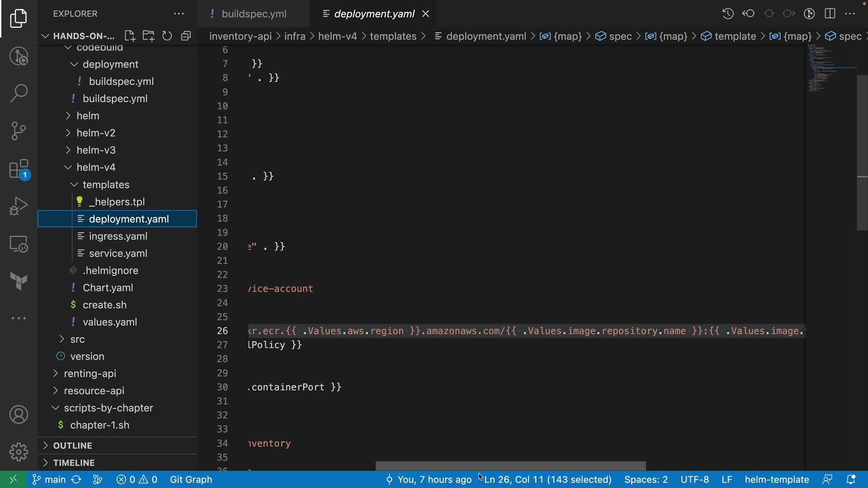The image size is (868, 488).
Task: Open the Extensions view
Action: coord(19,169)
